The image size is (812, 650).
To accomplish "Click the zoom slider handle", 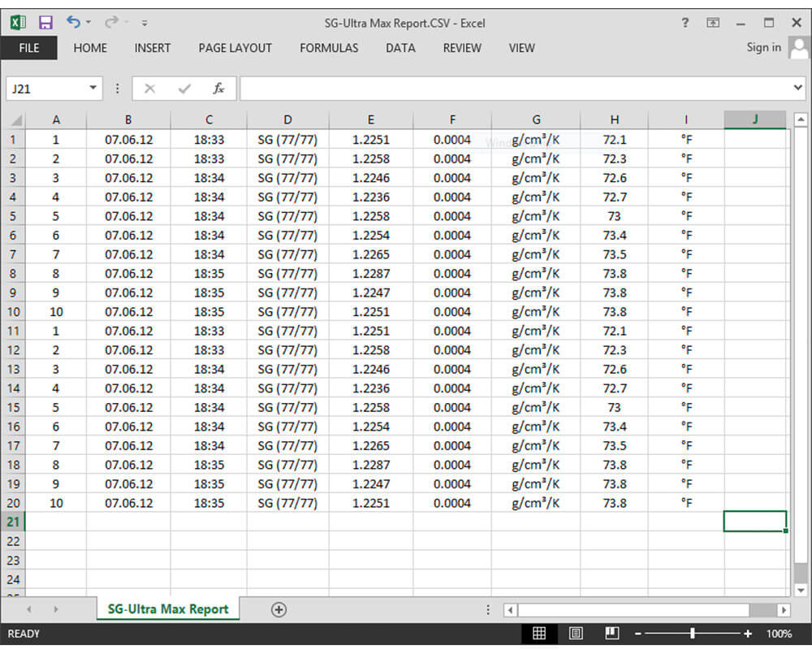I will pyautogui.click(x=693, y=634).
